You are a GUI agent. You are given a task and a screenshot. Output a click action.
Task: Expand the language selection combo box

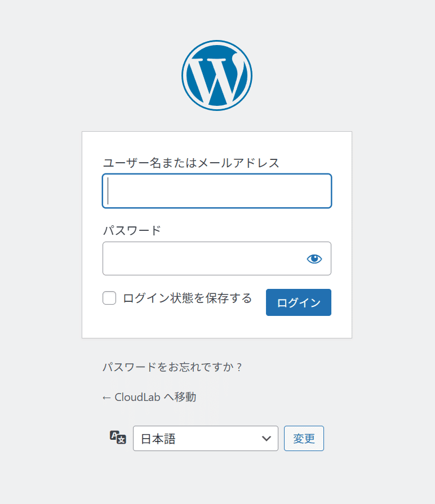[205, 438]
